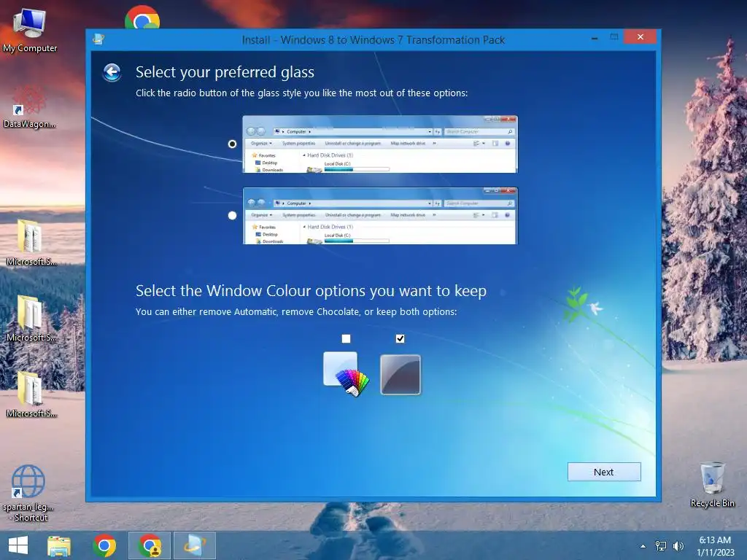Select the first glass style radio button

pos(232,144)
